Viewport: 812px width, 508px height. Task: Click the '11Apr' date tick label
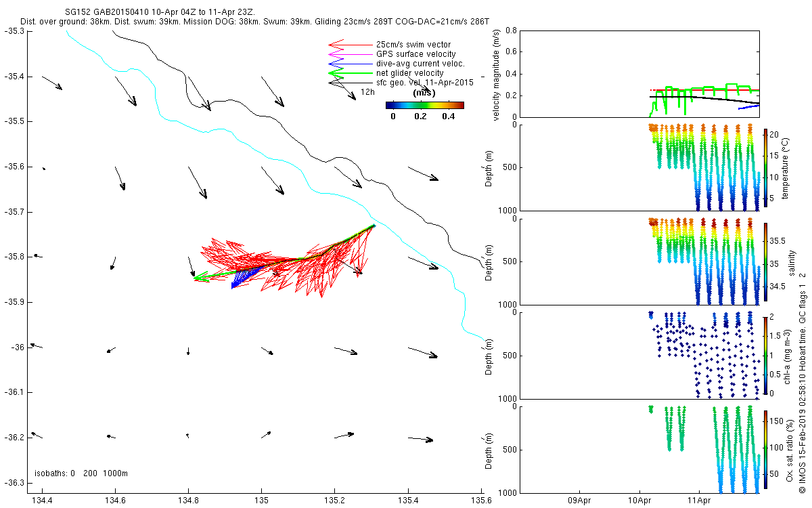tap(700, 501)
